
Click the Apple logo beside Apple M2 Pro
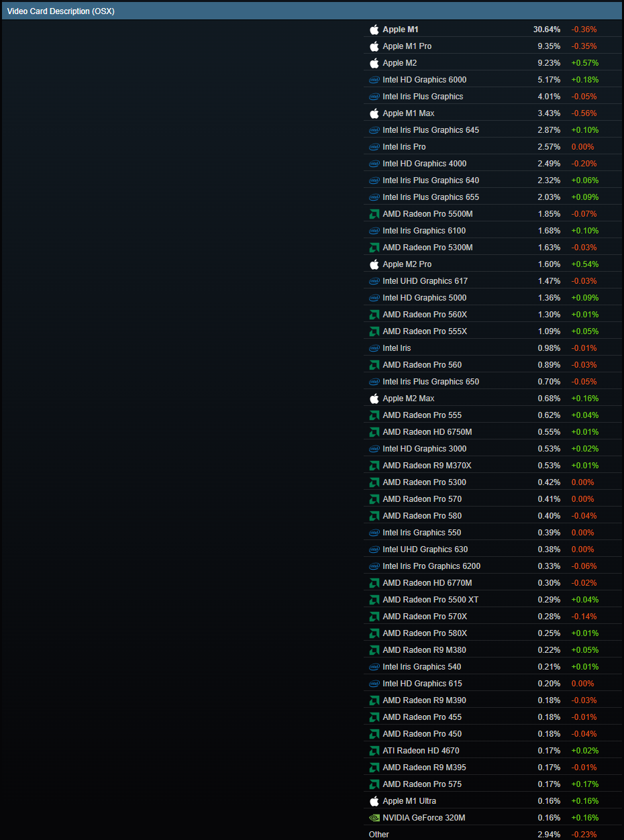374,264
